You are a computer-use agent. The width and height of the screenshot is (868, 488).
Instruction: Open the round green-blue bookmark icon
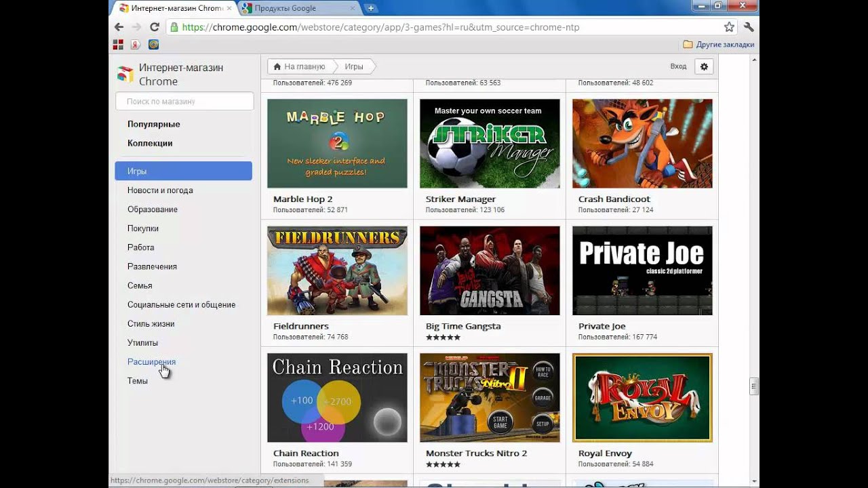click(153, 45)
